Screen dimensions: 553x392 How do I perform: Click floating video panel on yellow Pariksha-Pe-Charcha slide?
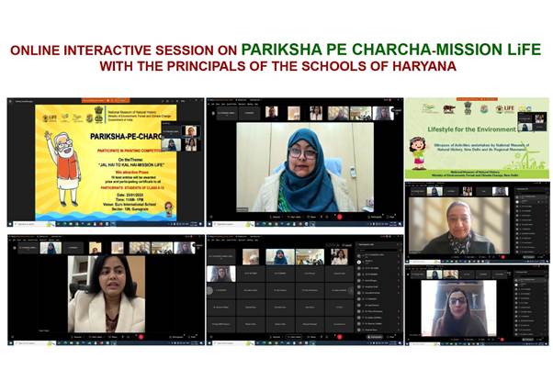181,137
